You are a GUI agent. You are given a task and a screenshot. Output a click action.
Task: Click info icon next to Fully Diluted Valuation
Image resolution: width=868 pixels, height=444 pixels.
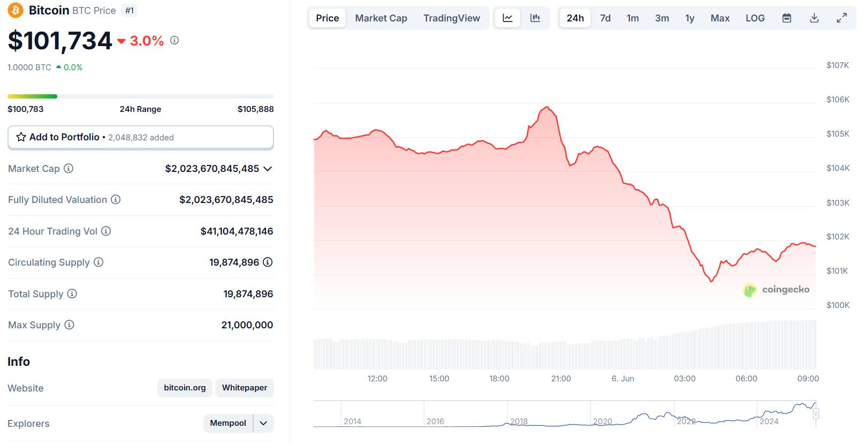tap(116, 200)
